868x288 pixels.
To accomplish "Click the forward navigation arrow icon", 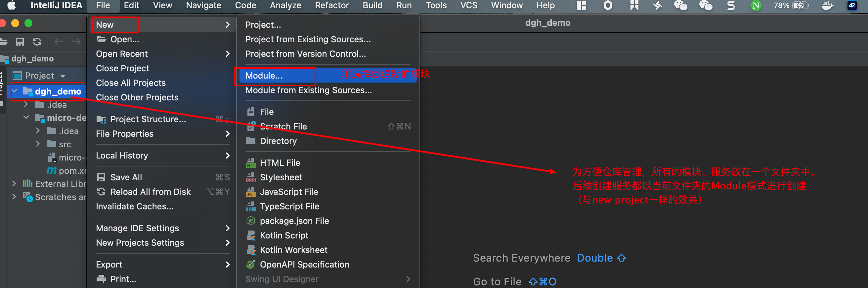I will pos(76,42).
